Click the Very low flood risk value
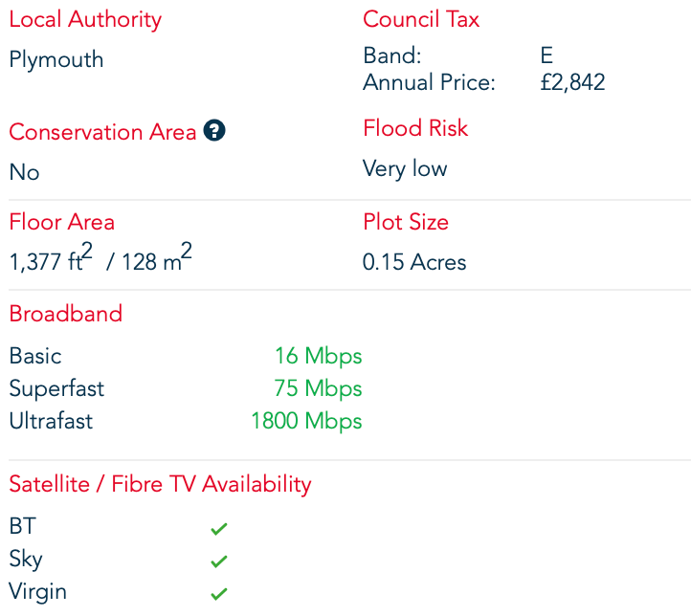 coord(405,169)
